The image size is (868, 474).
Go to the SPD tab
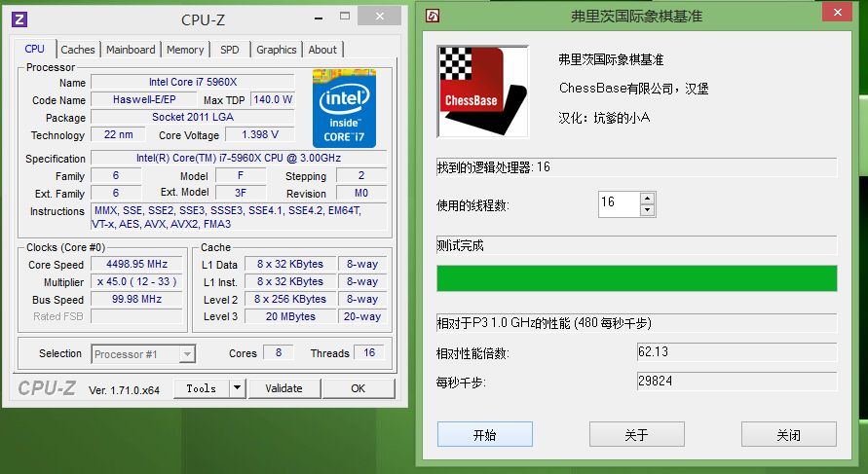click(230, 50)
